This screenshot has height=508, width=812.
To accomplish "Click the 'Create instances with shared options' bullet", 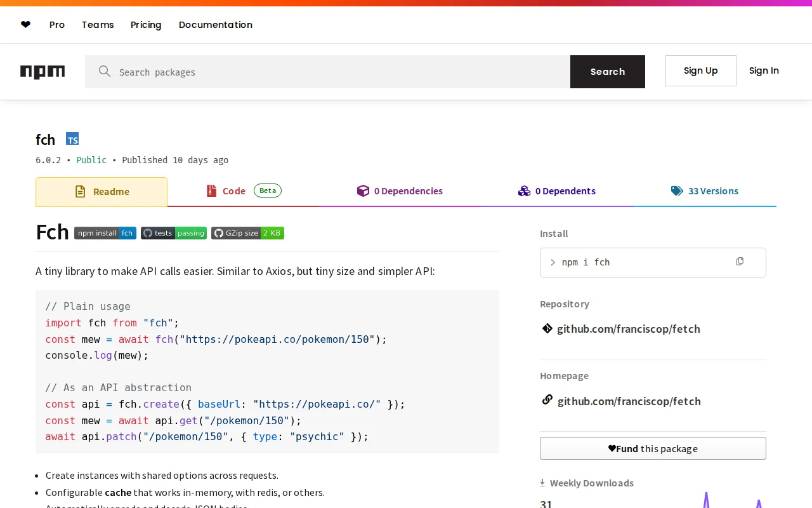I will point(162,476).
